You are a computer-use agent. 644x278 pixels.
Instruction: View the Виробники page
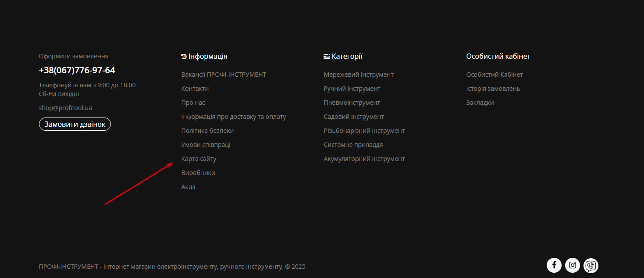[x=198, y=173]
